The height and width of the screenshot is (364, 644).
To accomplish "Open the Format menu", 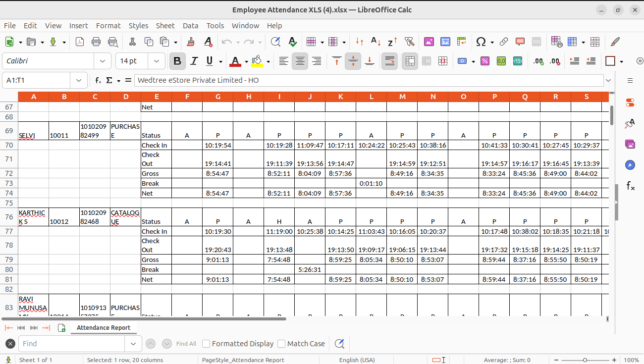I will [x=108, y=26].
